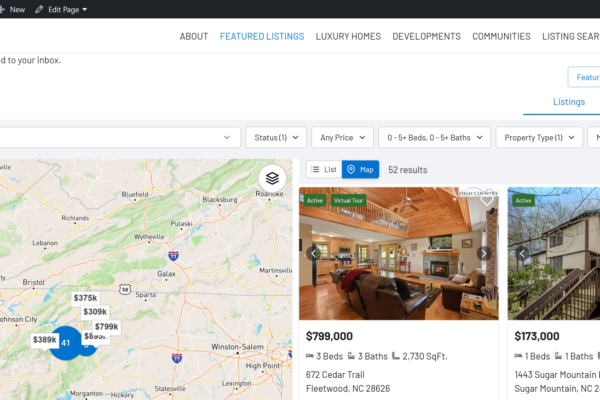This screenshot has width=600, height=400.
Task: Open the Status (1) filter dropdown
Action: (x=276, y=137)
